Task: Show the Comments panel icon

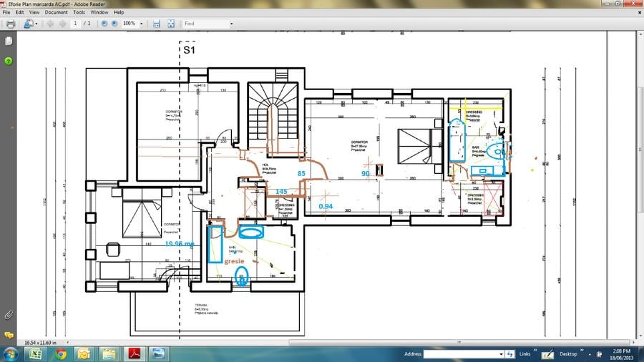Action: [x=9, y=335]
